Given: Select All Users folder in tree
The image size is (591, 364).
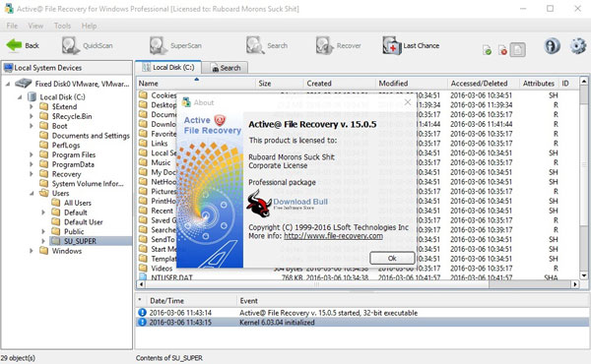Looking at the screenshot, I should [x=77, y=203].
